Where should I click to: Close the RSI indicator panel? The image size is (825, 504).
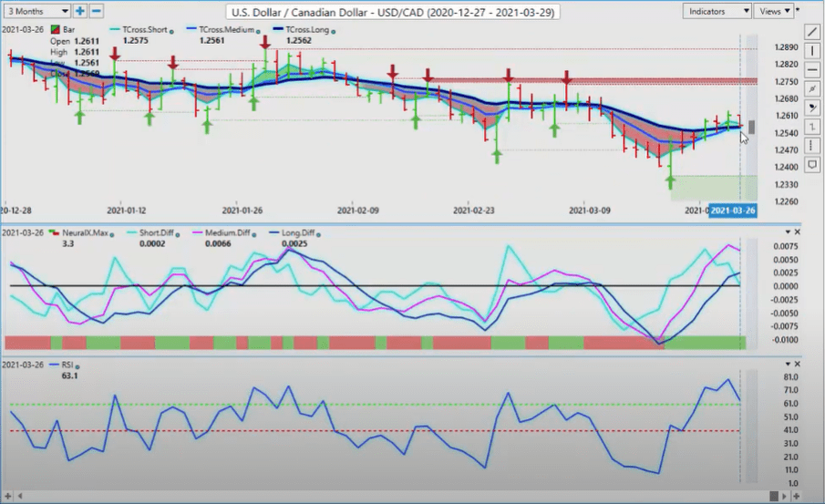coord(798,365)
